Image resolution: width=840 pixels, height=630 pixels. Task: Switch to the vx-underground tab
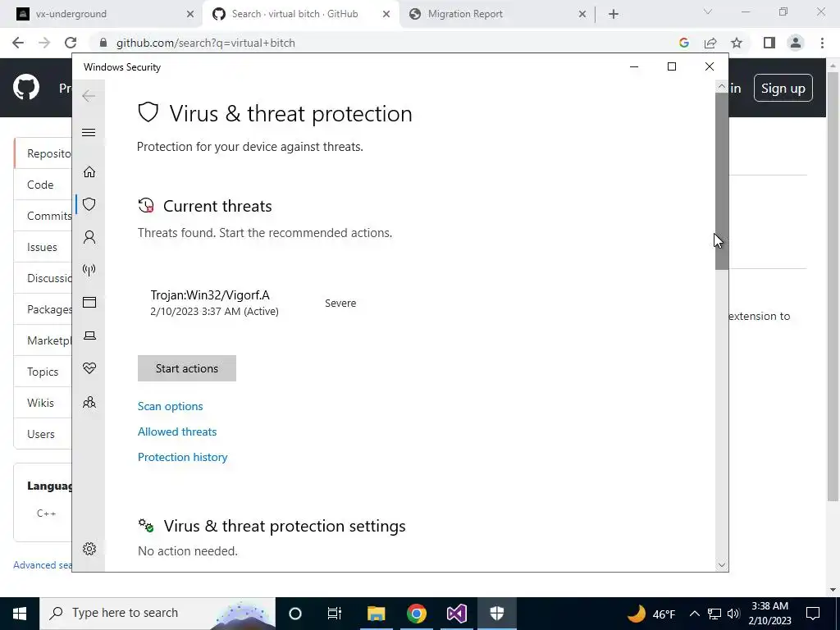point(101,14)
